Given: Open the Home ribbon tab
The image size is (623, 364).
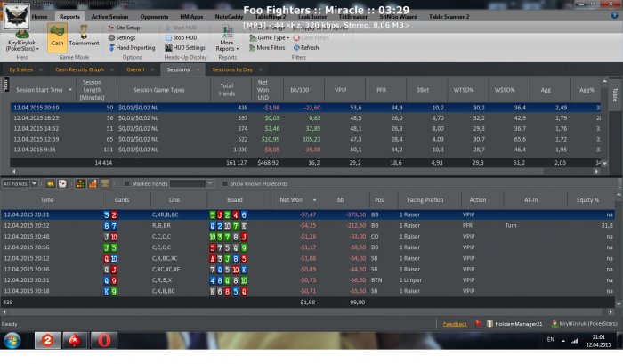Looking at the screenshot, I should tap(39, 17).
